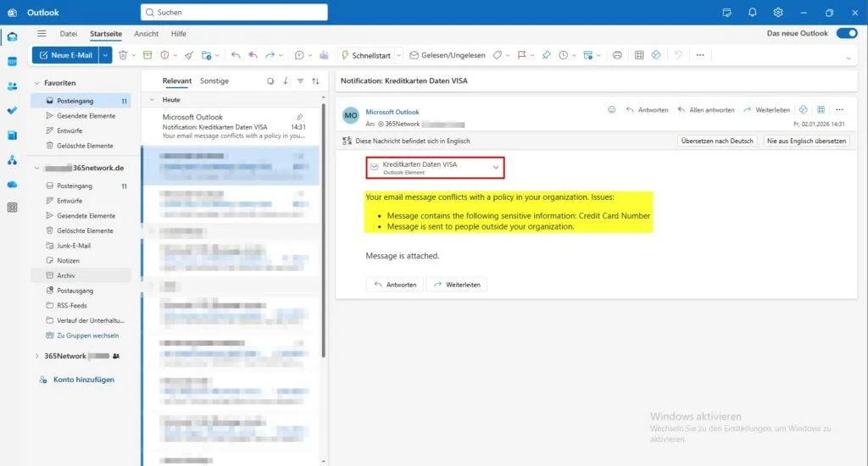Click the 'Konto hinzufügen' link

[83, 380]
